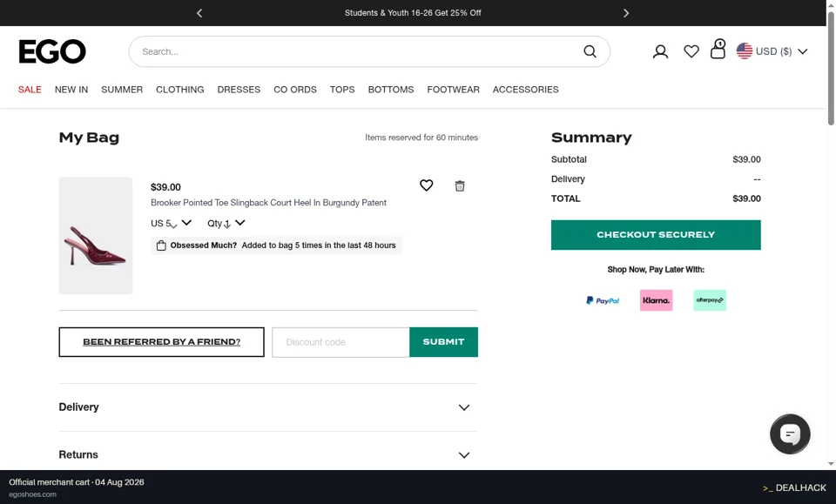Click the $39.00 item price
This screenshot has height=504, width=836.
(x=165, y=187)
